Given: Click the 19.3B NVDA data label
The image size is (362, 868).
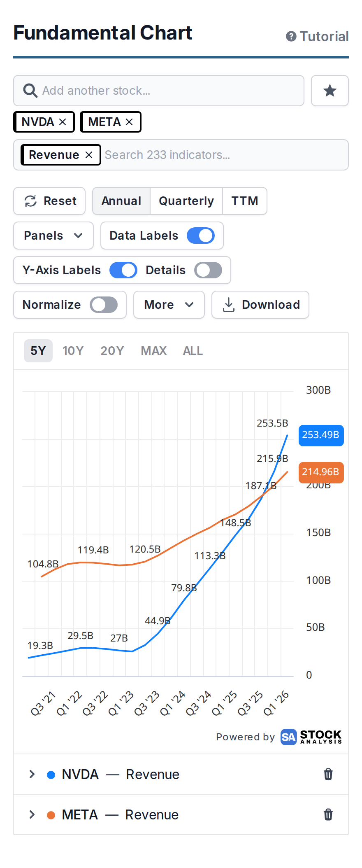Looking at the screenshot, I should [40, 645].
